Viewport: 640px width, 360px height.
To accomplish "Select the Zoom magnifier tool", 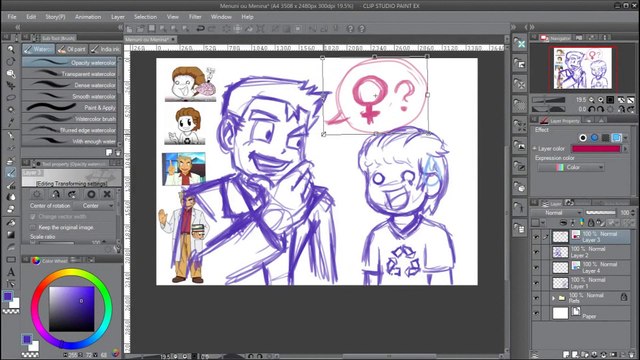I will pos(11,49).
